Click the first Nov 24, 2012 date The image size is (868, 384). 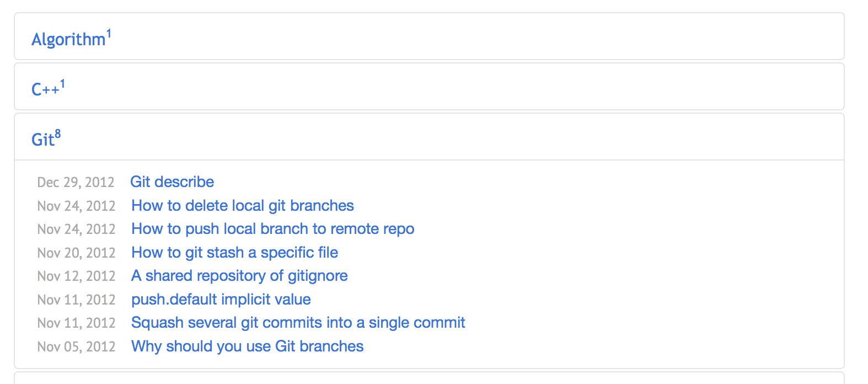pos(76,206)
